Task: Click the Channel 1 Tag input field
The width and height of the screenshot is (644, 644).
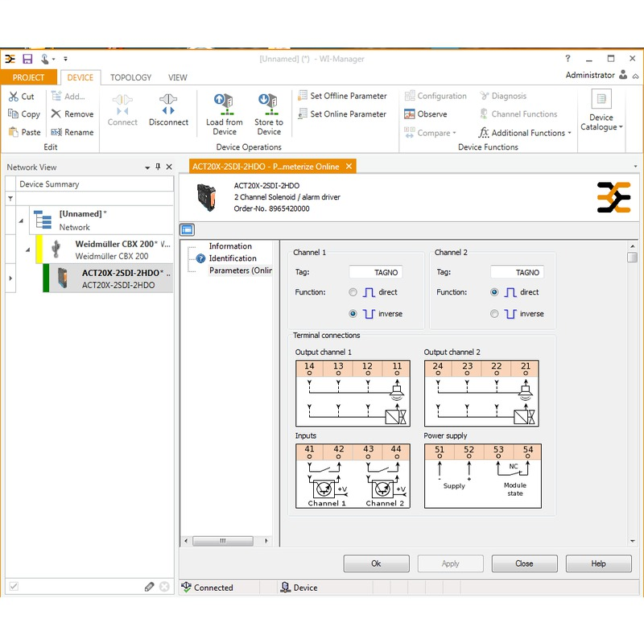Action: pyautogui.click(x=375, y=272)
